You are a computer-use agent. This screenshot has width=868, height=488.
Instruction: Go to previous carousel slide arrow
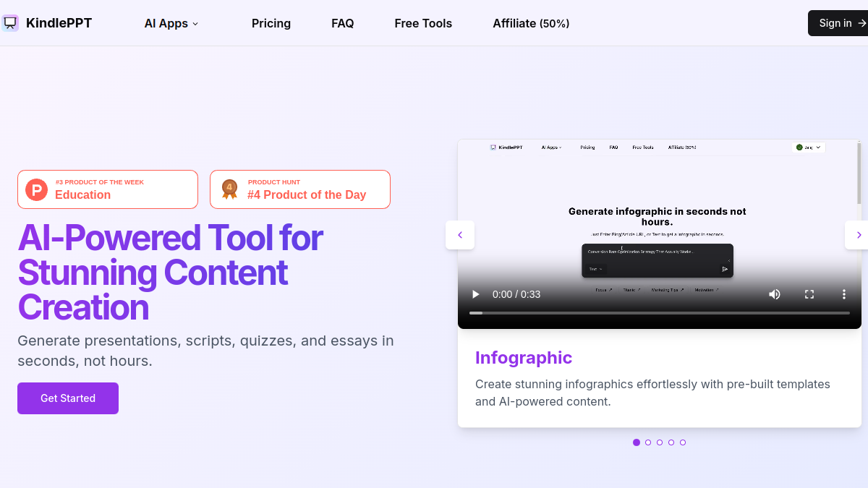pyautogui.click(x=460, y=235)
